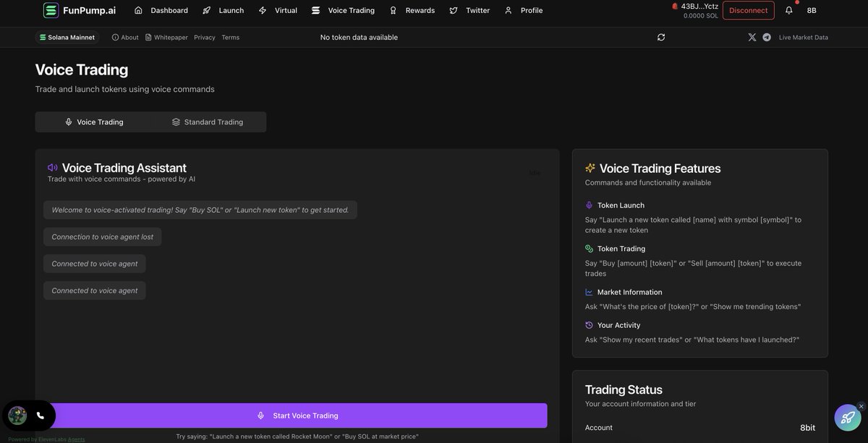Navigate to the Profile page

(524, 10)
